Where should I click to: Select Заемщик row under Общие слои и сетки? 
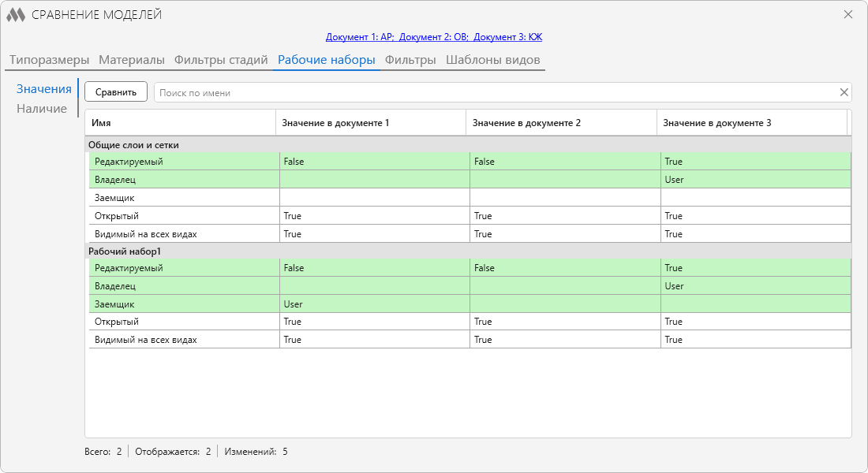pyautogui.click(x=470, y=198)
